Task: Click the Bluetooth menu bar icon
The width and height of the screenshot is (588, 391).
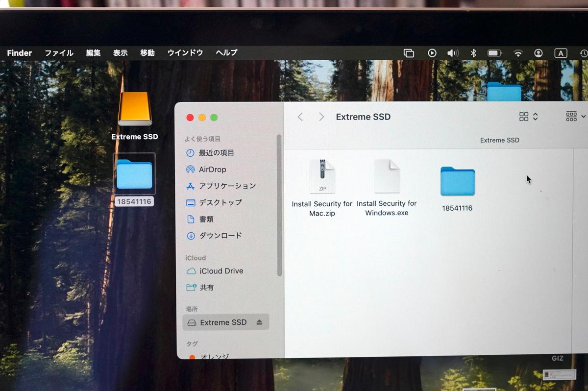Action: tap(473, 53)
